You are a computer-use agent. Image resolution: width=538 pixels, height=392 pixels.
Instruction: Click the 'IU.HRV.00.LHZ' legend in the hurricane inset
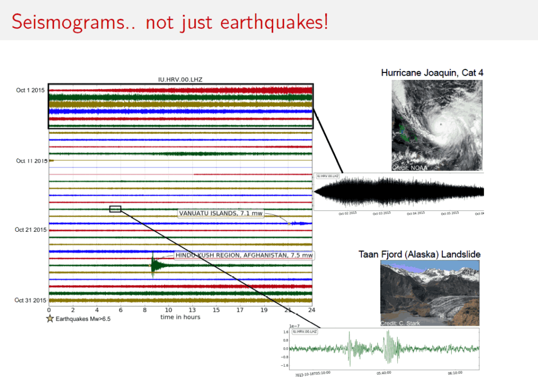328,176
